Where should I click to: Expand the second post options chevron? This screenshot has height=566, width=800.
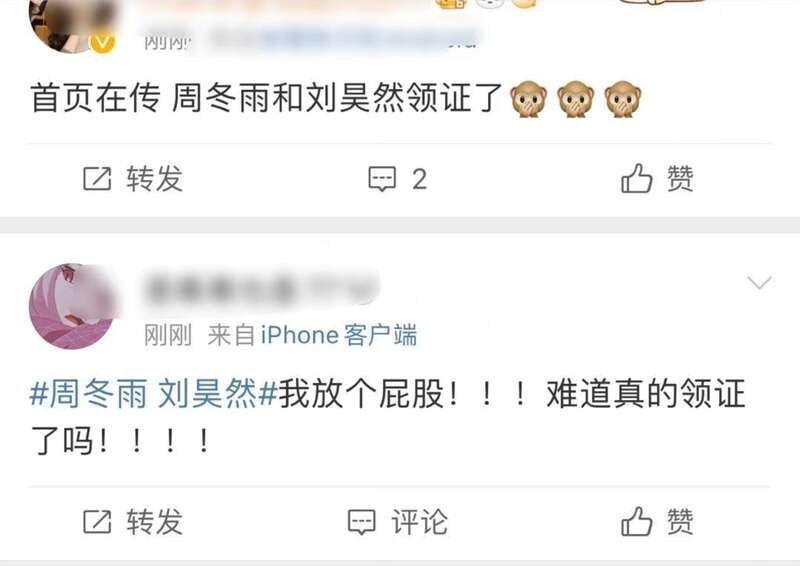(x=759, y=282)
